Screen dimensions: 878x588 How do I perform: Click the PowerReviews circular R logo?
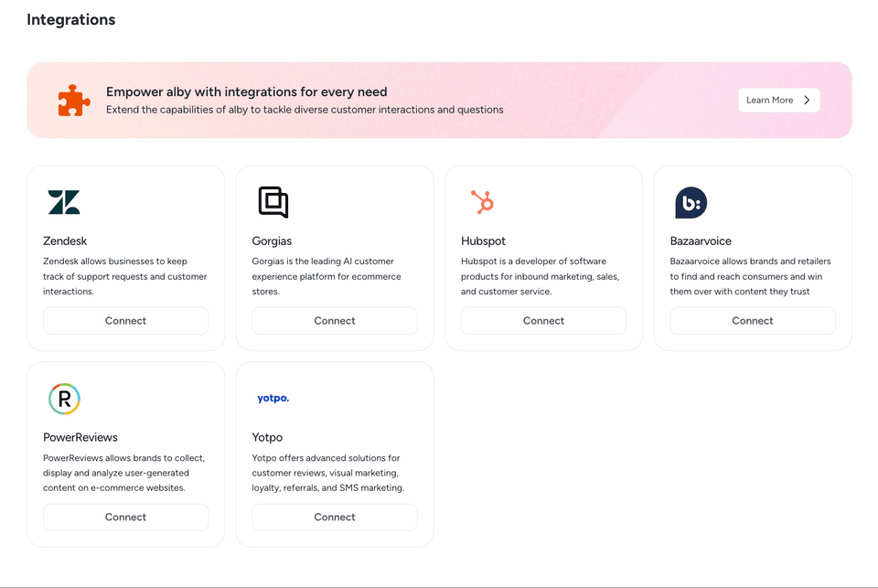point(64,399)
